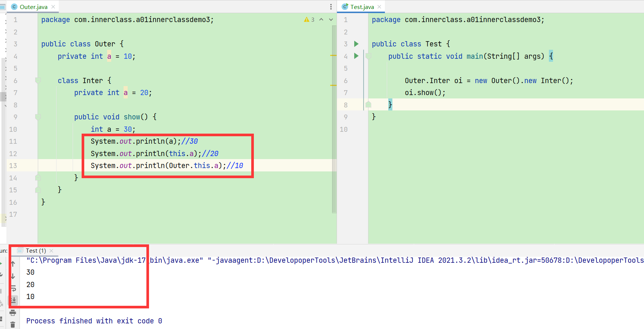
Task: Click the value '30' on line 10 of Outer.java
Action: point(128,129)
